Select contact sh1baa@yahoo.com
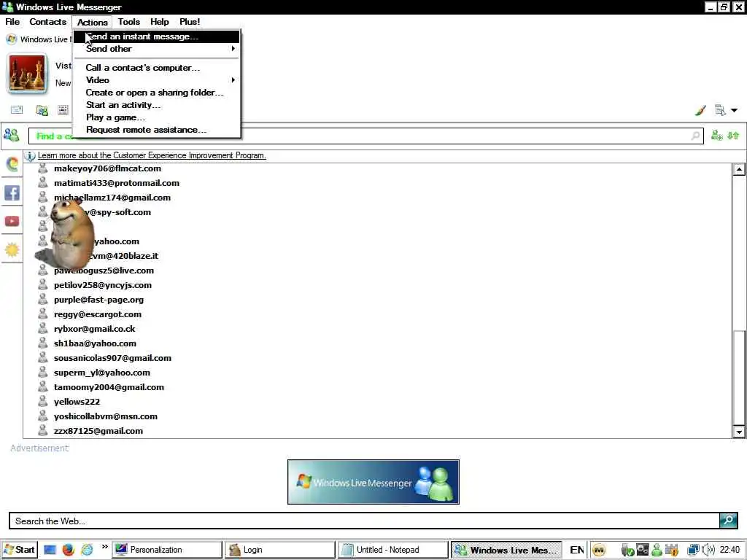The width and height of the screenshot is (747, 560). 95,343
